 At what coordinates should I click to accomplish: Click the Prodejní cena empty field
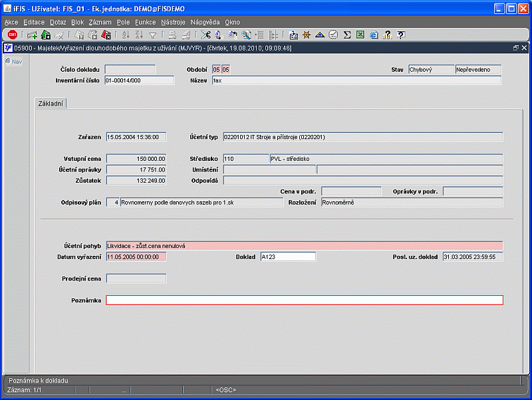pyautogui.click(x=136, y=278)
